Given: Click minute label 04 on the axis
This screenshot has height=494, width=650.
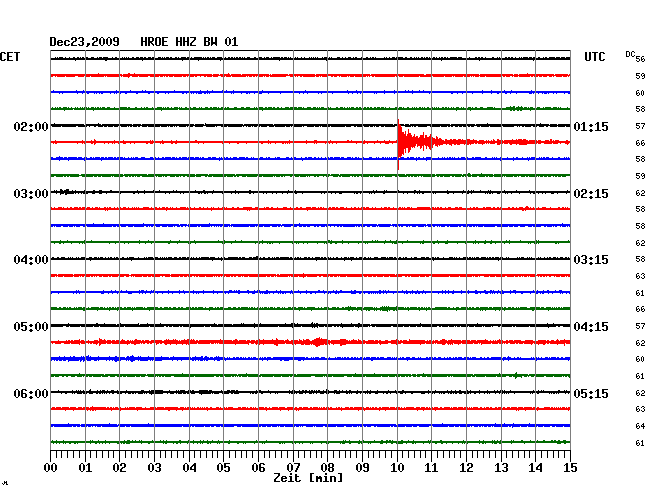Looking at the screenshot, I should point(189,468).
